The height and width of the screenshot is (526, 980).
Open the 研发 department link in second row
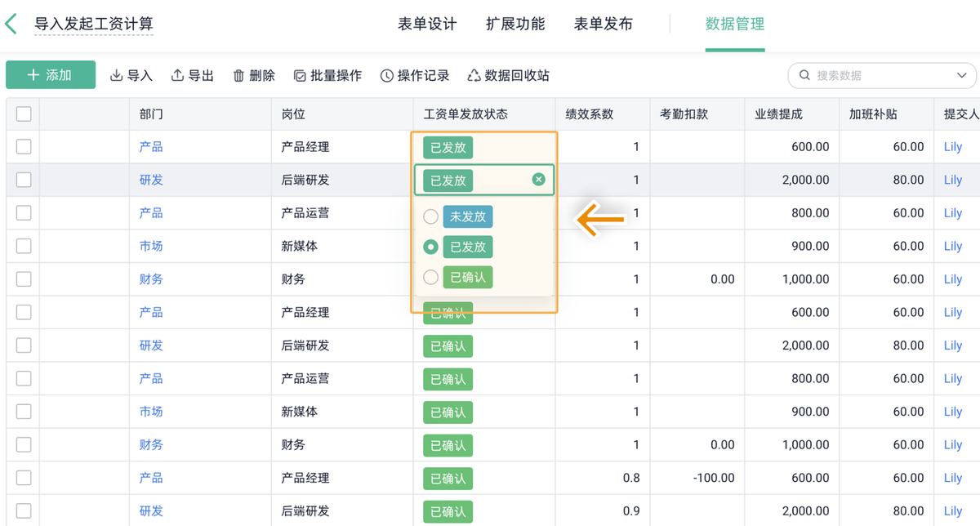click(x=151, y=180)
